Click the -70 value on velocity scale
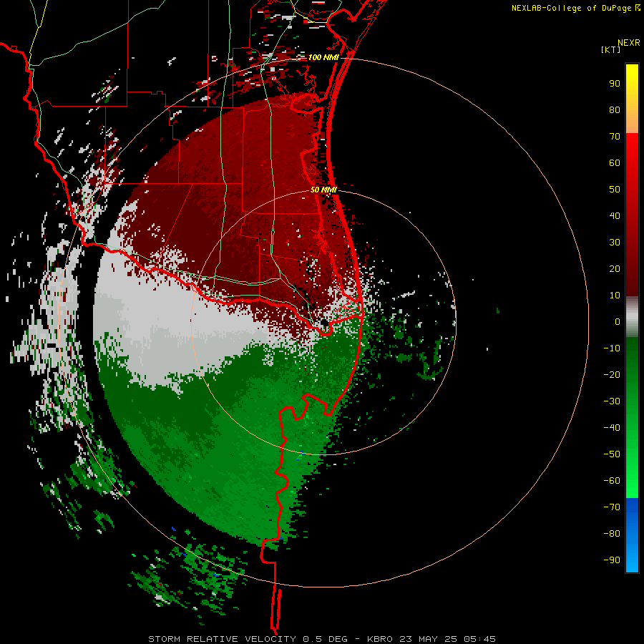The width and height of the screenshot is (644, 644). point(612,507)
